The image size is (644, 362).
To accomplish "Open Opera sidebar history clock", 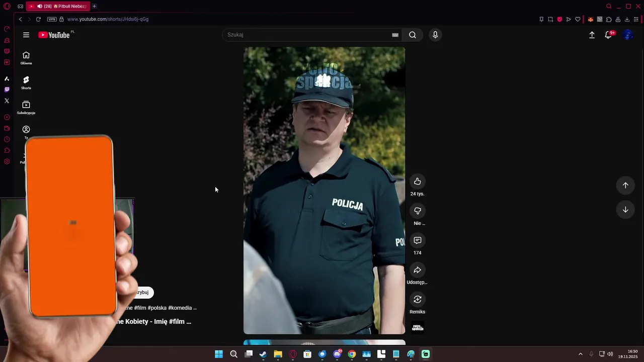I will (7, 139).
